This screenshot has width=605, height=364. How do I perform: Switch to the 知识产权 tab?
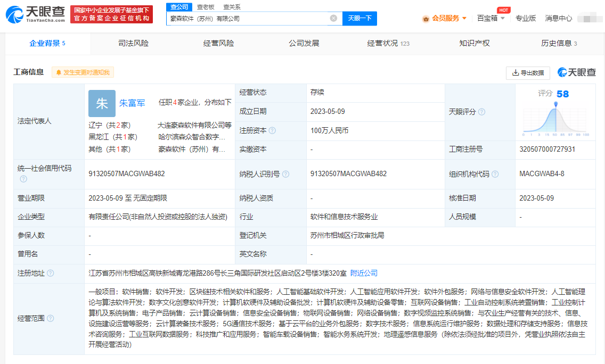click(474, 43)
